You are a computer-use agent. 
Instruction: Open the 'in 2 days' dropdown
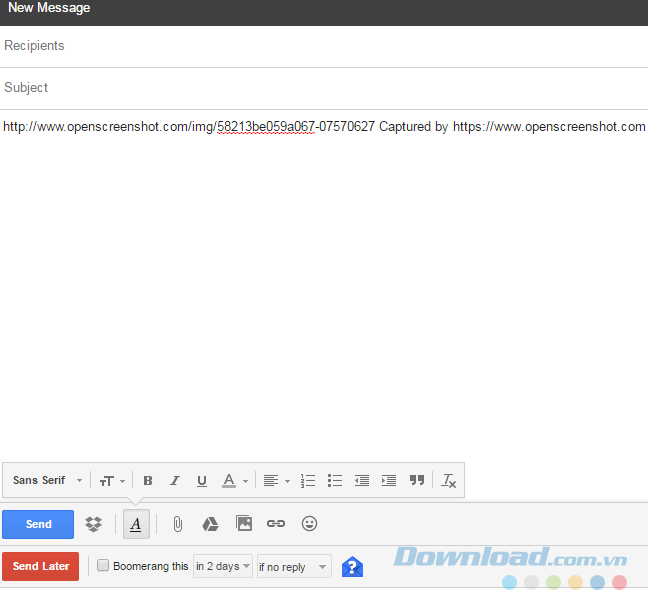pos(223,566)
